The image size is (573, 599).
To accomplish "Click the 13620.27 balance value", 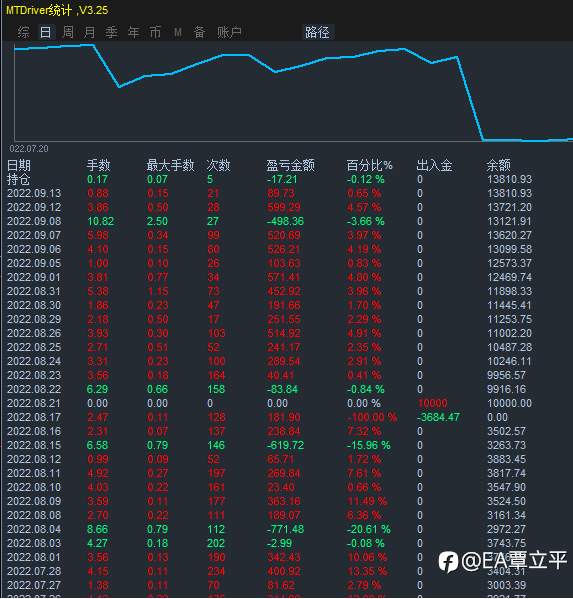I will 510,235.
